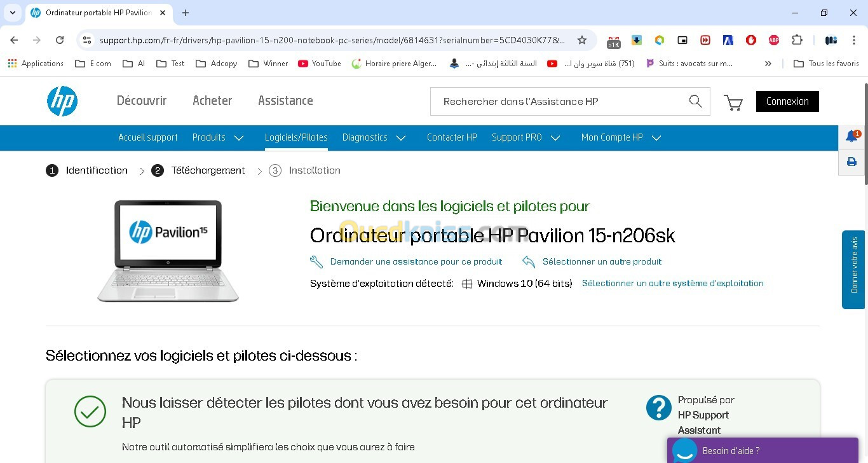Open Contacter HP
The height and width of the screenshot is (463, 868).
tap(452, 137)
